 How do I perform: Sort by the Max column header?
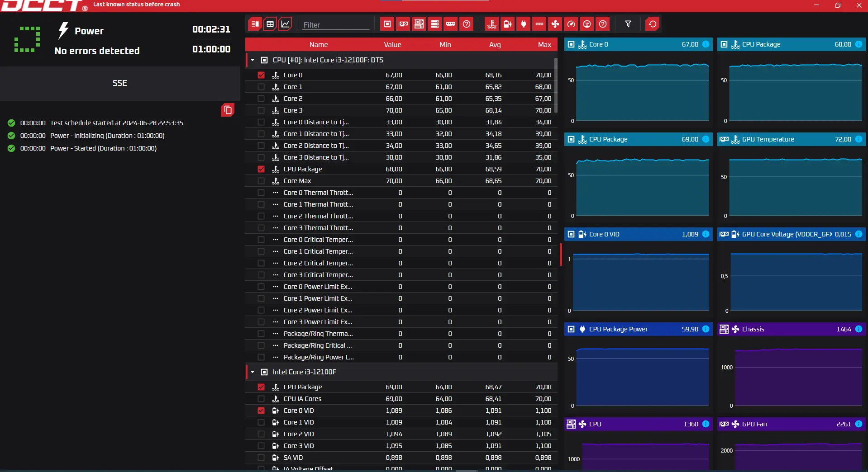point(544,45)
